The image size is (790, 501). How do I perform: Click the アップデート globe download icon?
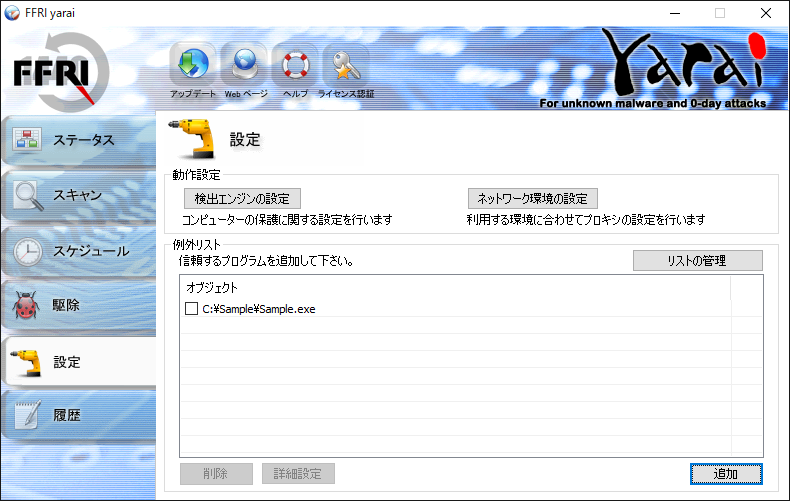click(x=193, y=64)
